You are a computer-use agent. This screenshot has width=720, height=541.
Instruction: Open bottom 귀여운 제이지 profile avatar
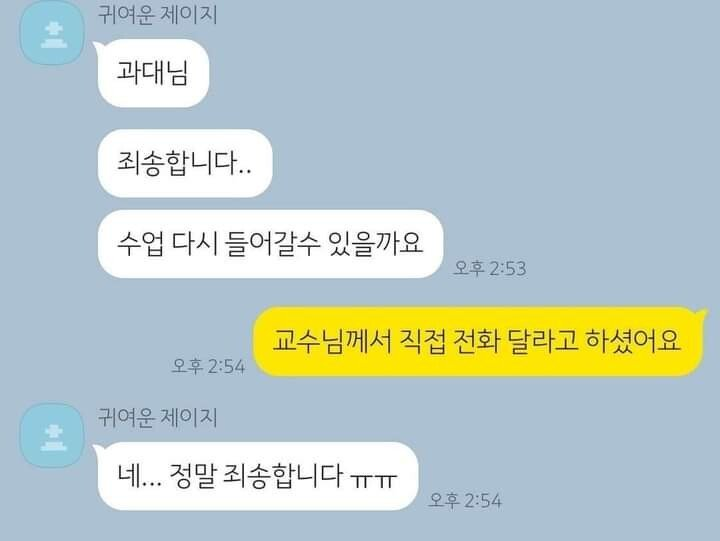tap(52, 435)
